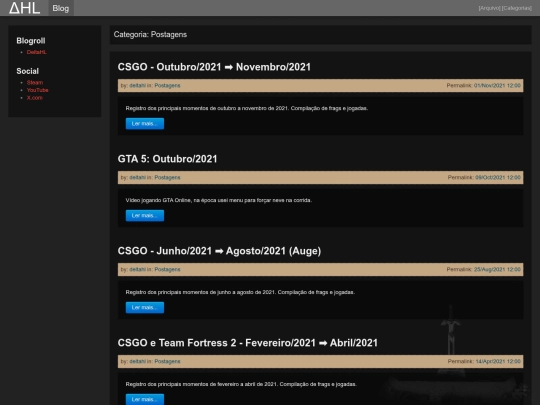
Task: Click author deltahl in GTA 5 post
Action: coord(137,177)
